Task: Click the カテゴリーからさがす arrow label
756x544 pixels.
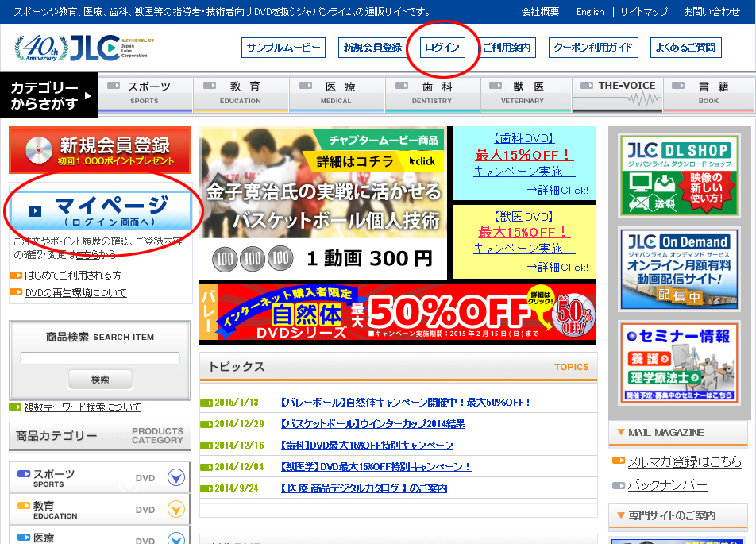Action: coord(50,95)
